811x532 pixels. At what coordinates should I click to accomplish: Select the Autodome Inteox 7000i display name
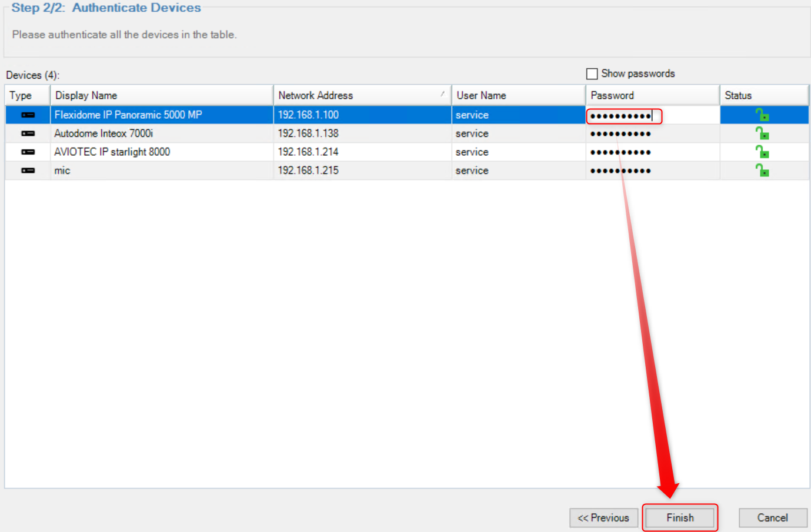[104, 133]
